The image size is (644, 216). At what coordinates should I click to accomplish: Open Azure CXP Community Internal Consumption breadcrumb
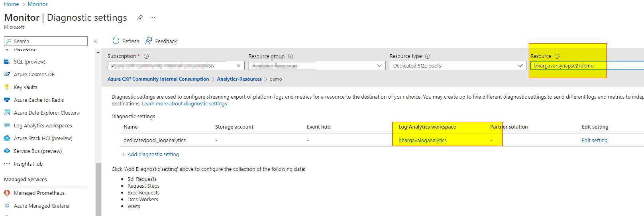[158, 79]
